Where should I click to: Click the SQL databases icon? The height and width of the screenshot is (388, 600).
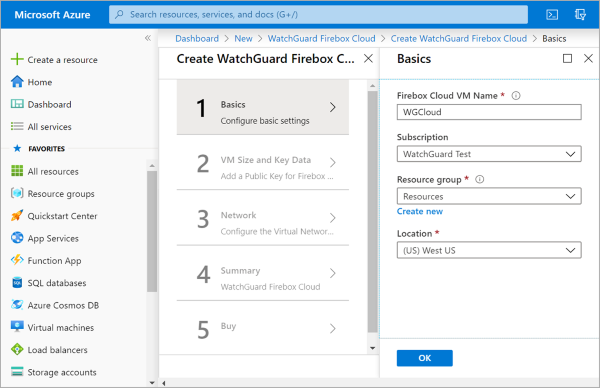coord(17,282)
